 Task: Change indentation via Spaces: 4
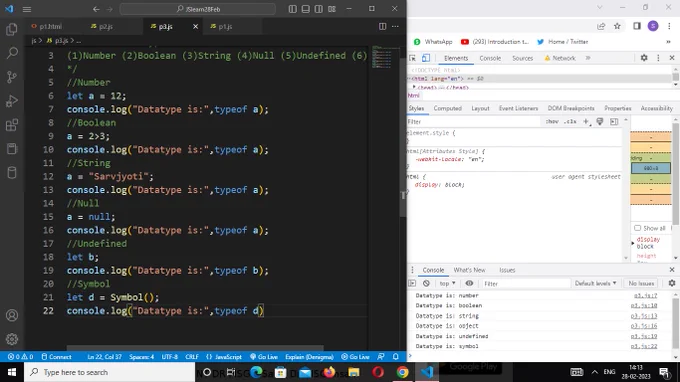[141, 357]
